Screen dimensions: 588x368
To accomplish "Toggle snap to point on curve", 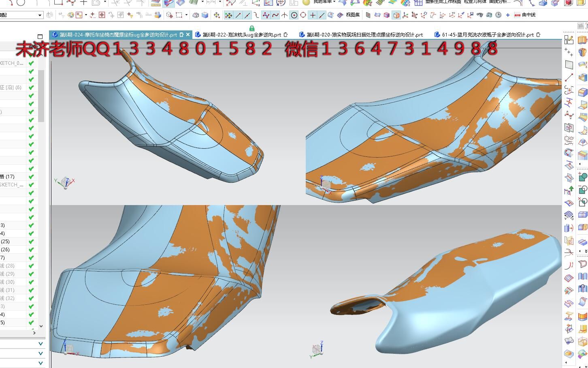I will (322, 15).
